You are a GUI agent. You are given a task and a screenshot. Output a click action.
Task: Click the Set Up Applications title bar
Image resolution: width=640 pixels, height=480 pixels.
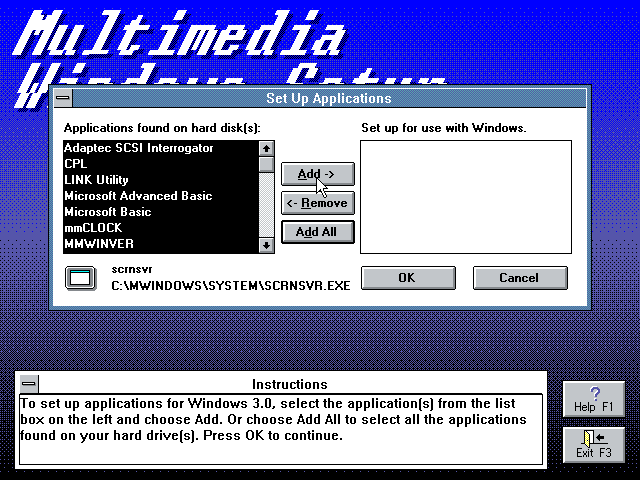329,98
